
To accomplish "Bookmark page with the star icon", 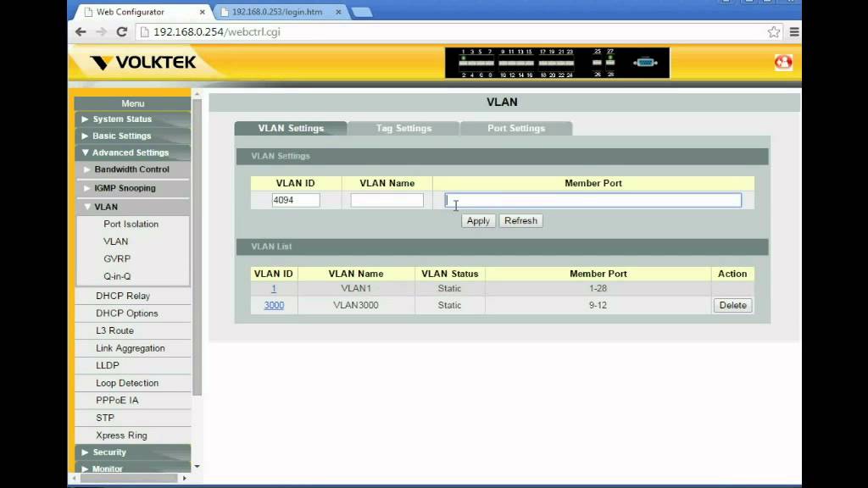I will pos(774,32).
